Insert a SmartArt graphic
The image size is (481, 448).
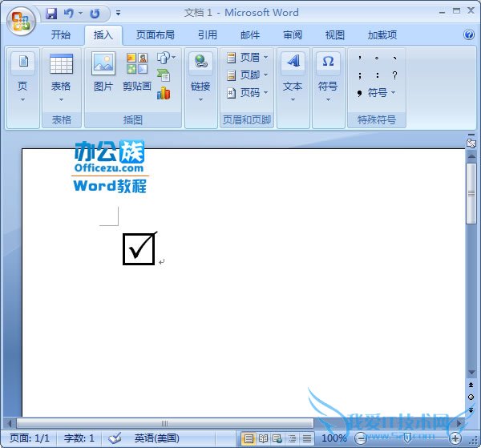coord(164,75)
